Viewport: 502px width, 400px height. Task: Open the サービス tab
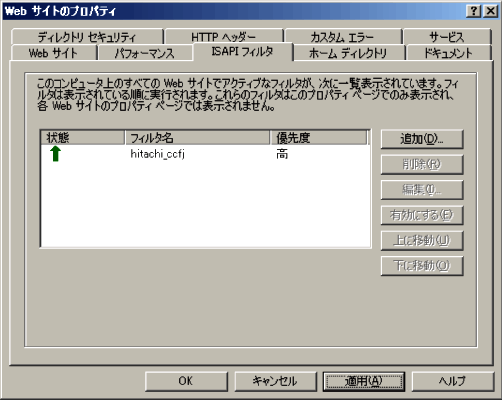pyautogui.click(x=447, y=37)
